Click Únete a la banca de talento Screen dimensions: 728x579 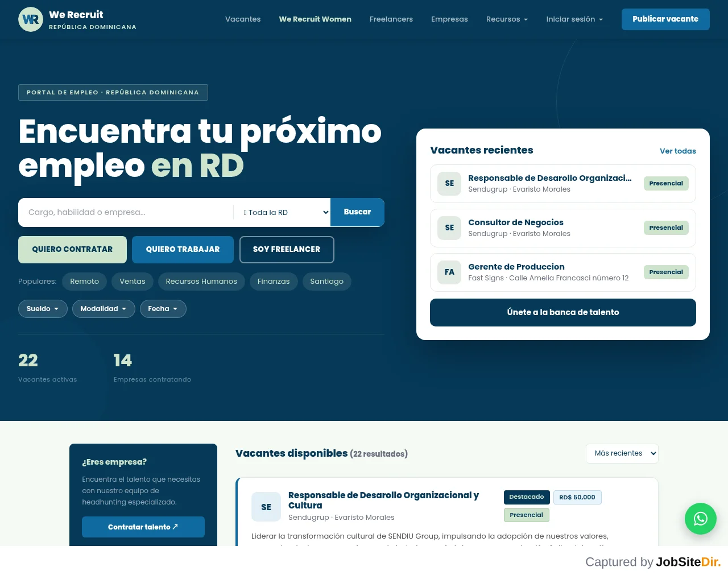coord(563,312)
